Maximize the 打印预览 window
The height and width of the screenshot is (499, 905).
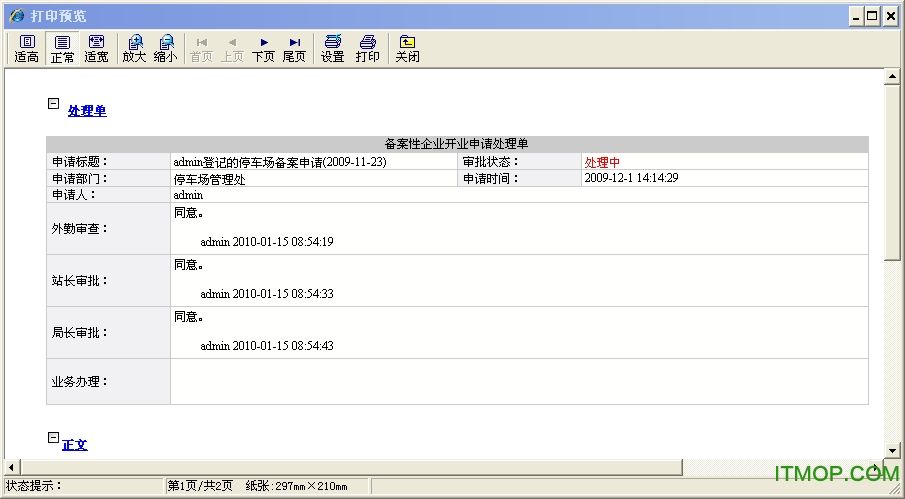[873, 15]
